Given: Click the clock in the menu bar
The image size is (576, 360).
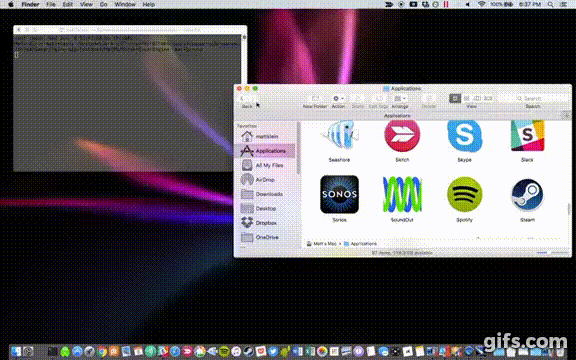Looking at the screenshot, I should pyautogui.click(x=529, y=4).
